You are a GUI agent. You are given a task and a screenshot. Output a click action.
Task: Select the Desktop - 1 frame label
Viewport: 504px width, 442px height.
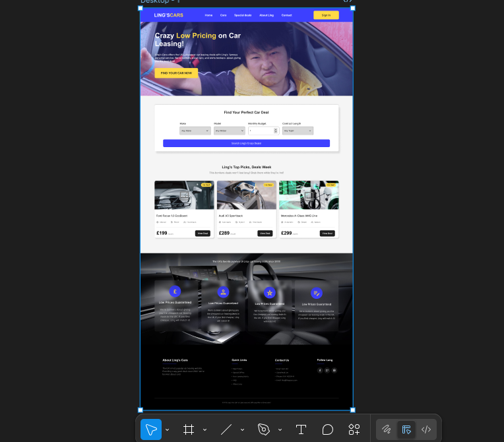click(160, 1)
